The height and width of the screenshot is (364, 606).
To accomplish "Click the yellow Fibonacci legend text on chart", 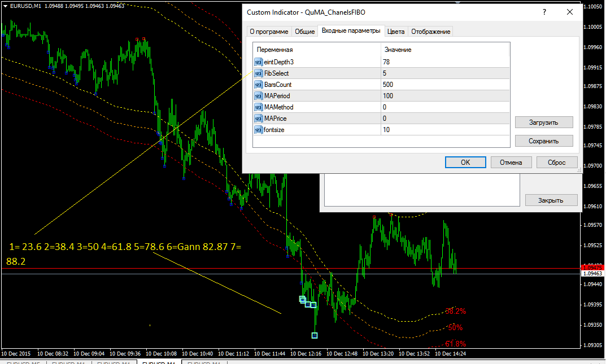I will [124, 254].
